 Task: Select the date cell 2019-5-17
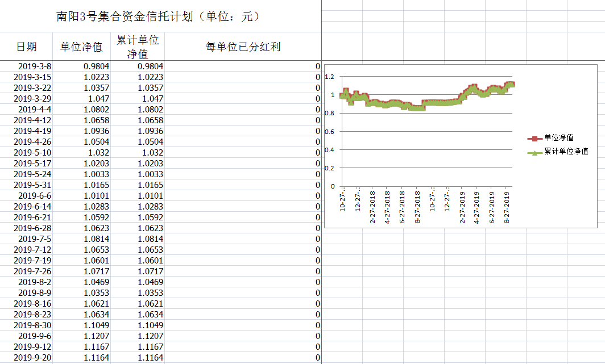coord(26,164)
